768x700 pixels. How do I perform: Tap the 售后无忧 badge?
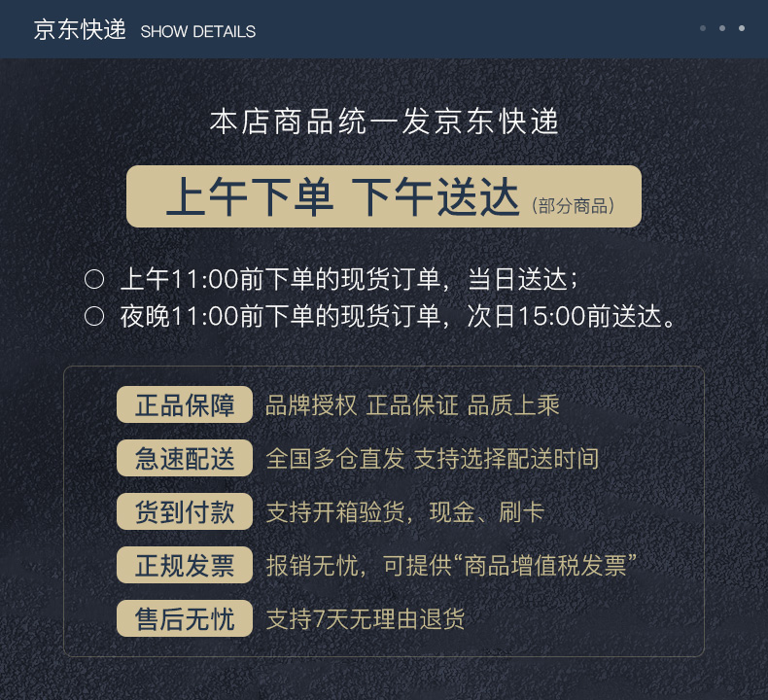click(185, 618)
